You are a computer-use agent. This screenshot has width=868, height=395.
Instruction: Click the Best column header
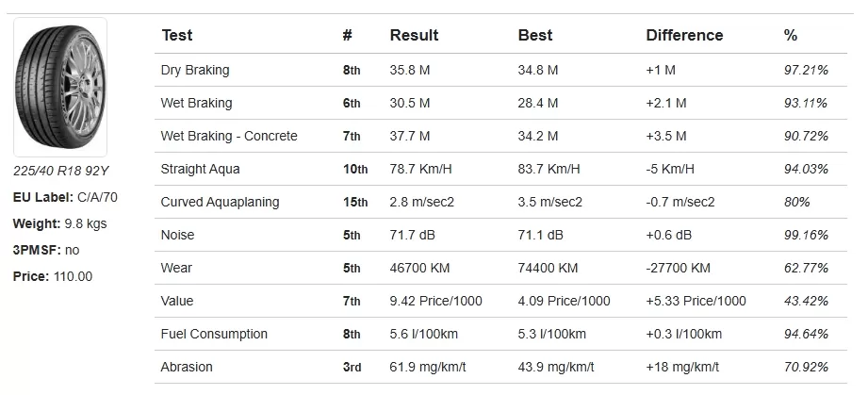tap(535, 36)
